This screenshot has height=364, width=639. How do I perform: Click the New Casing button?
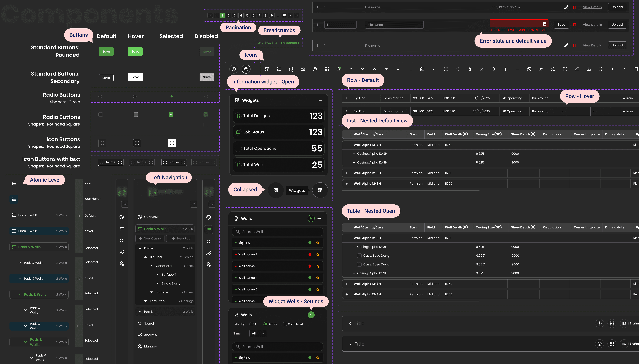(150, 238)
